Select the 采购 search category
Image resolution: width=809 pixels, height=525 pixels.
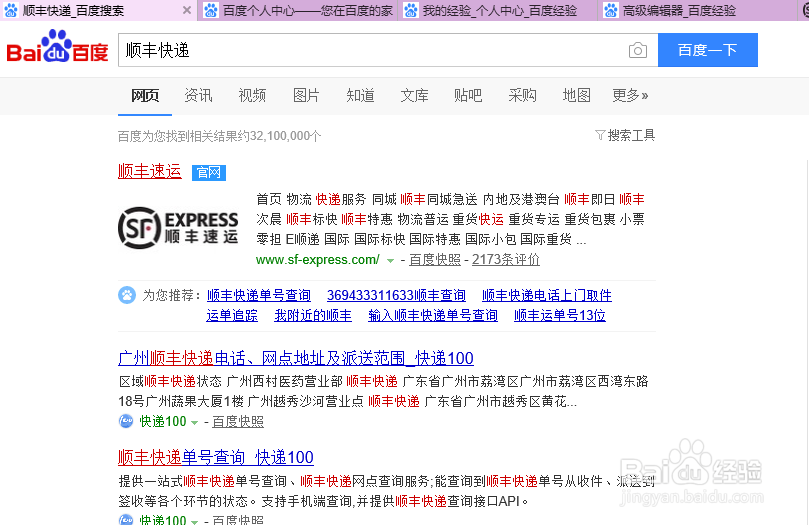coord(522,95)
